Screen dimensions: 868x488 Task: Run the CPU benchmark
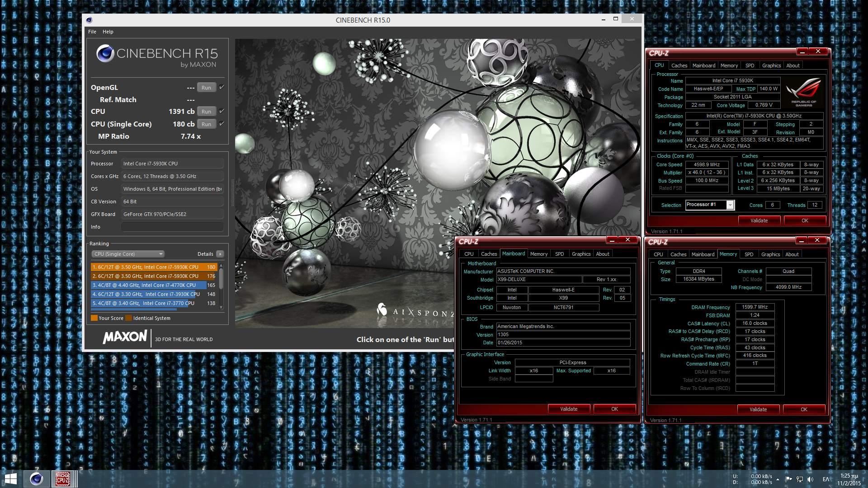click(206, 112)
